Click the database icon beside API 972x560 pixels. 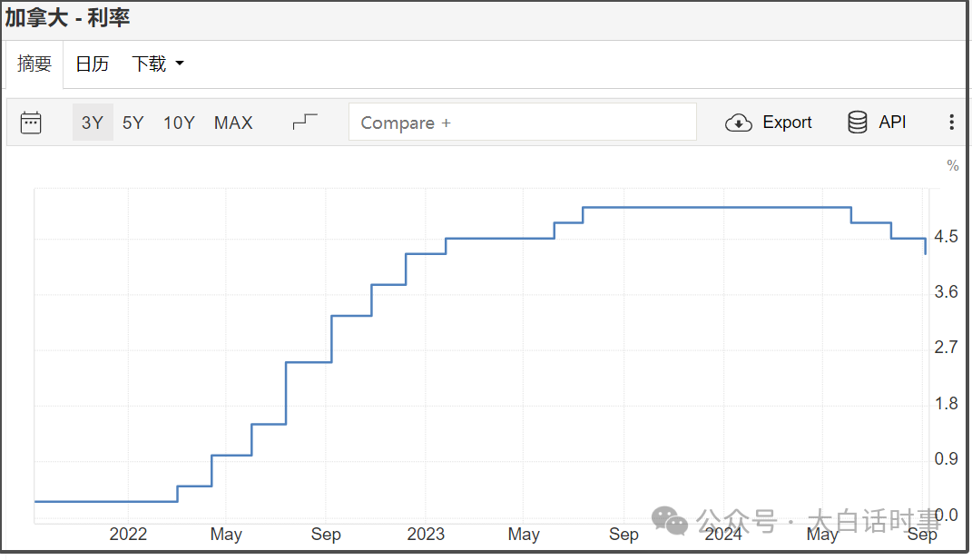(x=857, y=123)
